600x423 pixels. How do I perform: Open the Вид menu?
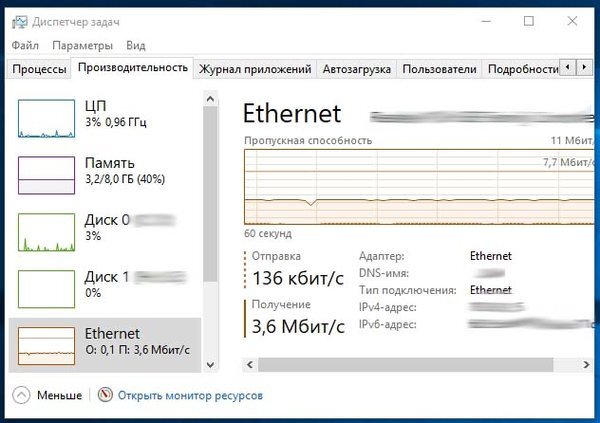tap(135, 46)
